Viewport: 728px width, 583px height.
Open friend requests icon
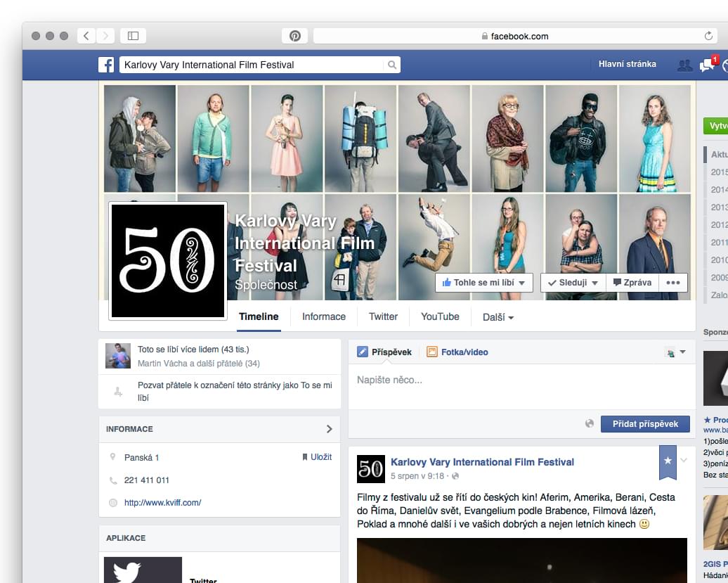click(x=684, y=65)
